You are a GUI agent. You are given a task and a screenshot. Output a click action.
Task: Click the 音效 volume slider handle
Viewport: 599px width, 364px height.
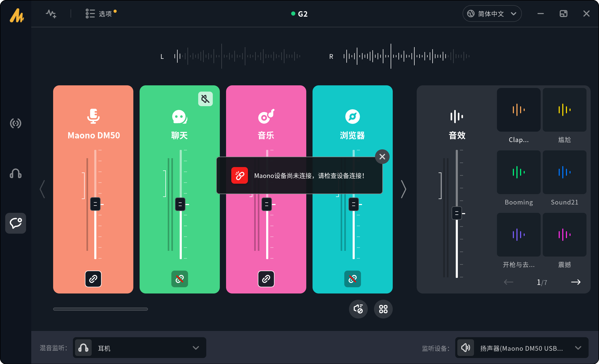(457, 213)
